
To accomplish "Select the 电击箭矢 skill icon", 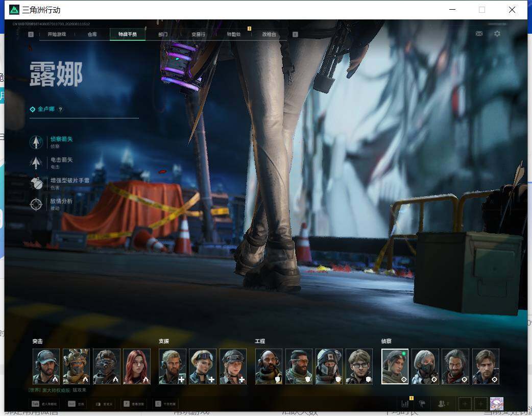I will 36,163.
